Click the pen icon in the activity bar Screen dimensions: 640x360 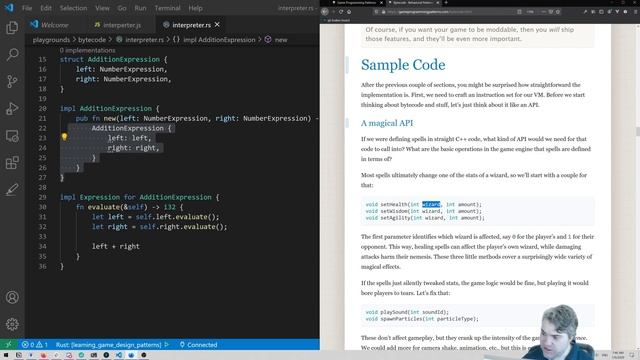[12, 189]
